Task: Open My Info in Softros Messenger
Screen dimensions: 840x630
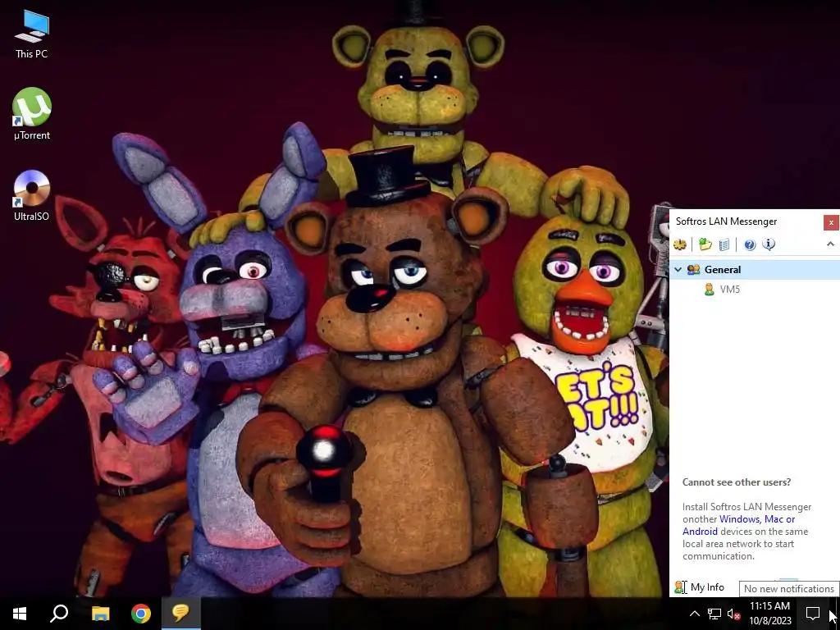Action: coord(707,587)
